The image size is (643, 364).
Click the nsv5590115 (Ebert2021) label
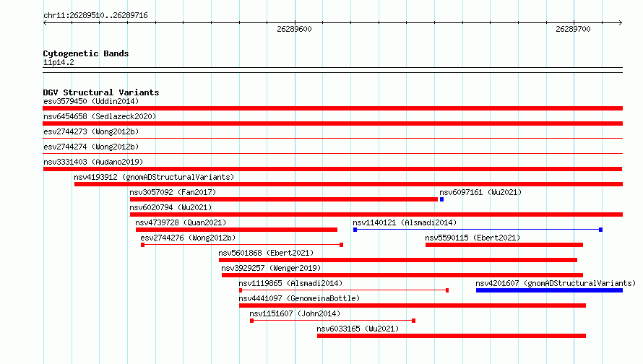tap(472, 238)
